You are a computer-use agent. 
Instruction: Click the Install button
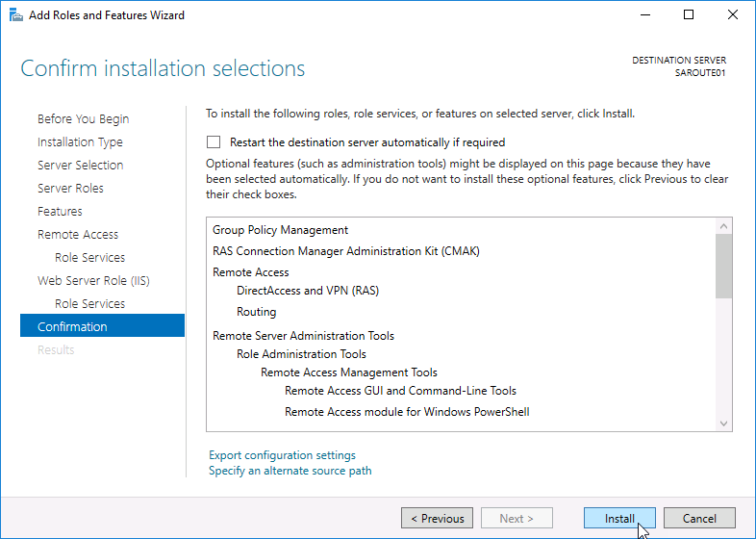click(619, 518)
